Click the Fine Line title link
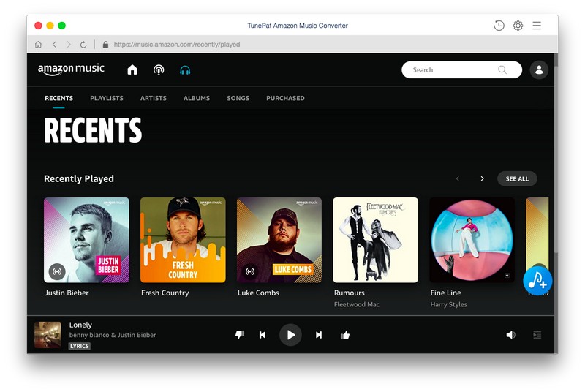 [x=445, y=293]
